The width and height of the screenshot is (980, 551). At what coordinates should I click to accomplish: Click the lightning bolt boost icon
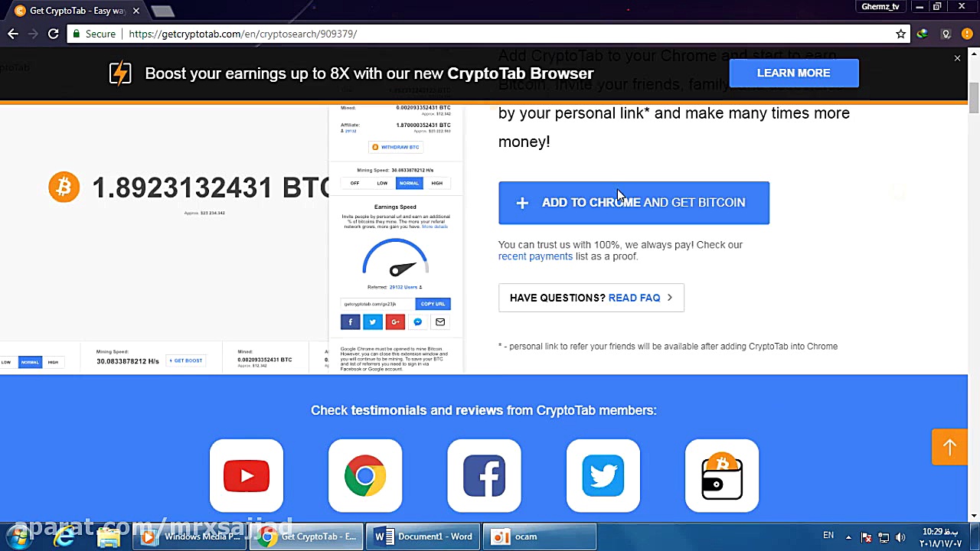pyautogui.click(x=120, y=73)
